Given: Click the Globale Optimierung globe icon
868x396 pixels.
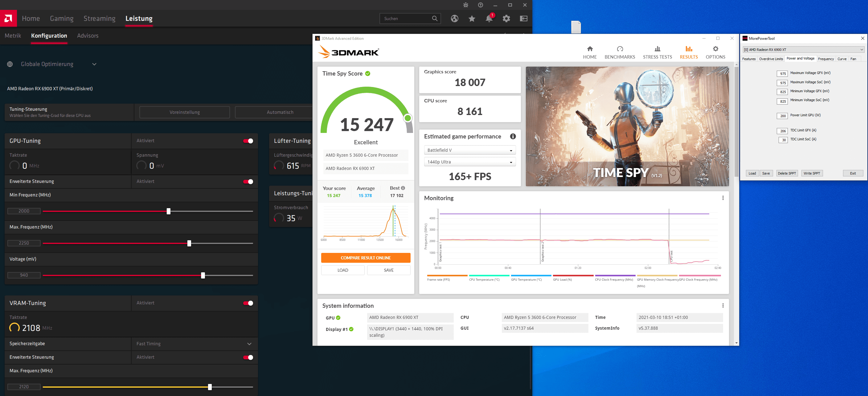Looking at the screenshot, I should (x=10, y=64).
